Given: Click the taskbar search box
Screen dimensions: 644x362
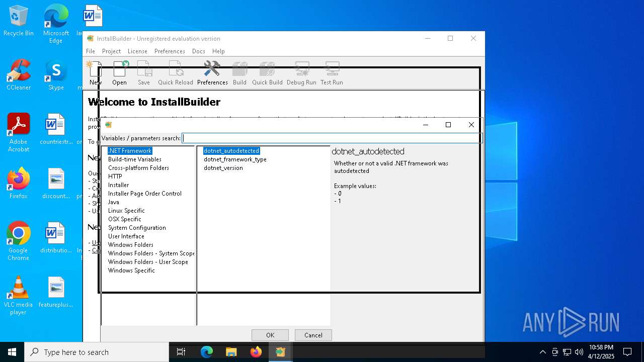Looking at the screenshot, I should tap(97, 352).
